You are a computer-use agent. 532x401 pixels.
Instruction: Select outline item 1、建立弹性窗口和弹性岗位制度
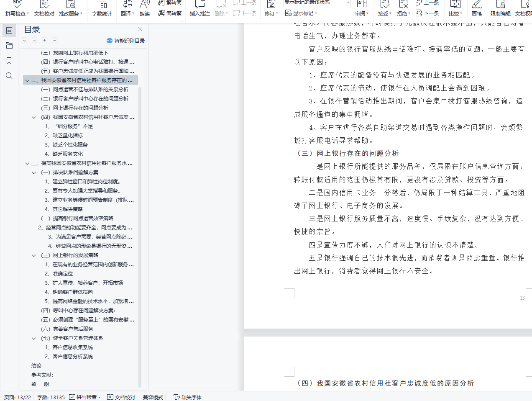tap(83, 182)
